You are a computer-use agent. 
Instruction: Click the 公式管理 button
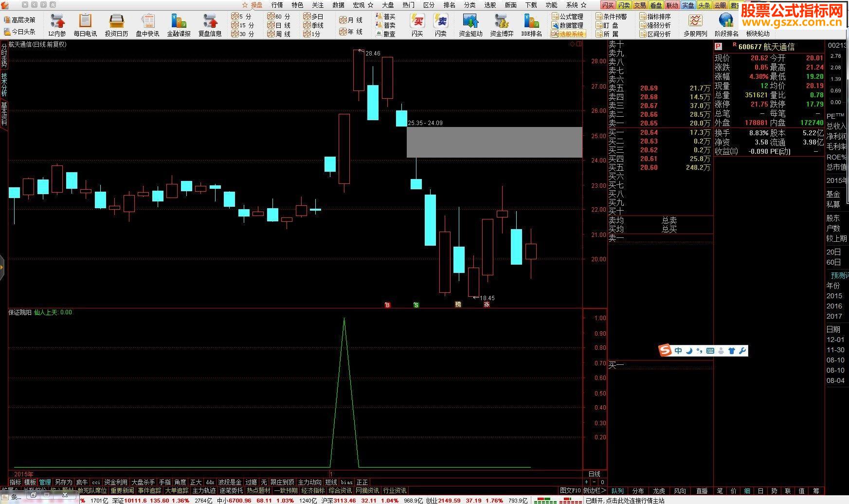pos(568,17)
